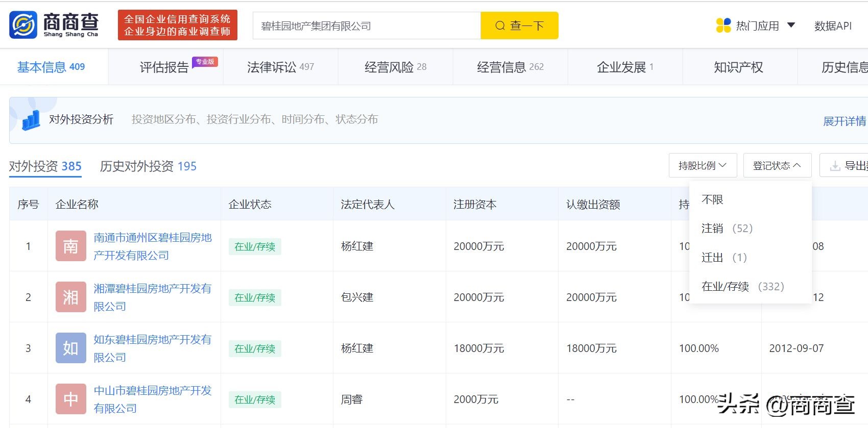Image resolution: width=868 pixels, height=428 pixels.
Task: Click the 南 company avatar icon
Action: coord(70,246)
